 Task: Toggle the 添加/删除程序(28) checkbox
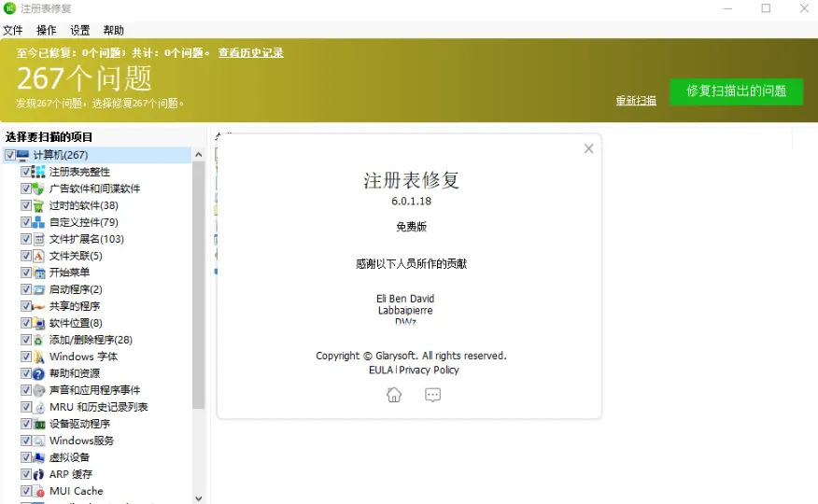[25, 340]
